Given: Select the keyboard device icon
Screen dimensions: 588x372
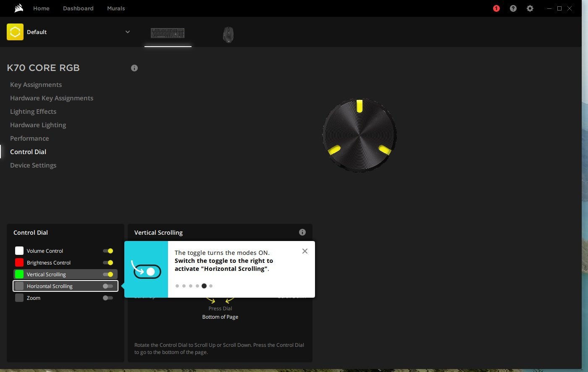Looking at the screenshot, I should pyautogui.click(x=168, y=33).
